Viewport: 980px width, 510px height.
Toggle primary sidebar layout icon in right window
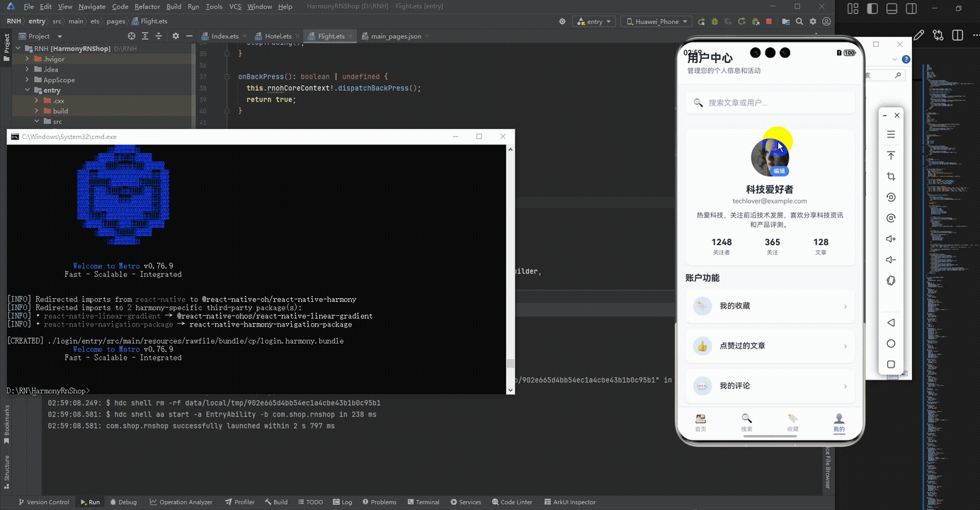872,8
